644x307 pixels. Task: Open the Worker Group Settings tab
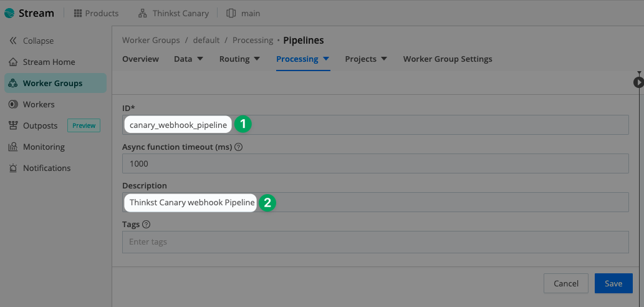pyautogui.click(x=447, y=59)
